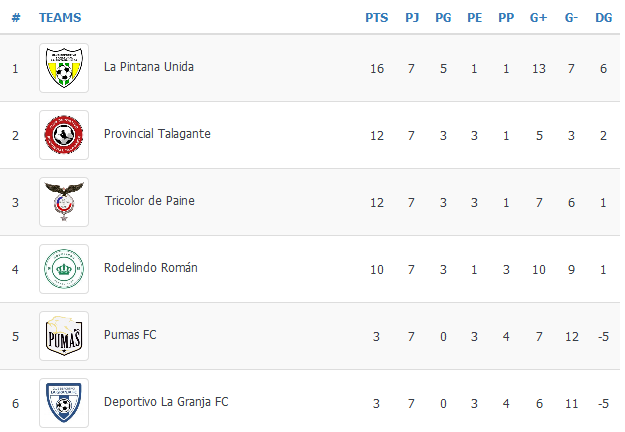Click the Pumas FC shield logo

[64, 336]
